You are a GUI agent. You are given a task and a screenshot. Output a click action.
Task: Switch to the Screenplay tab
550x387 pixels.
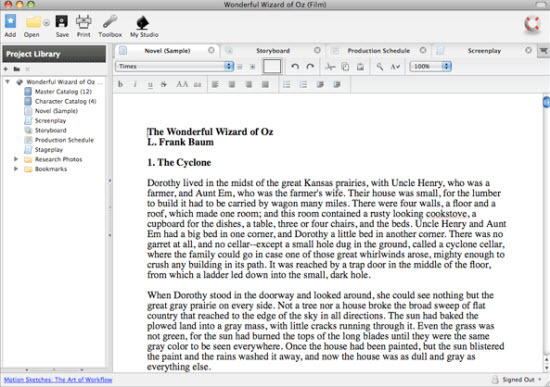point(484,51)
